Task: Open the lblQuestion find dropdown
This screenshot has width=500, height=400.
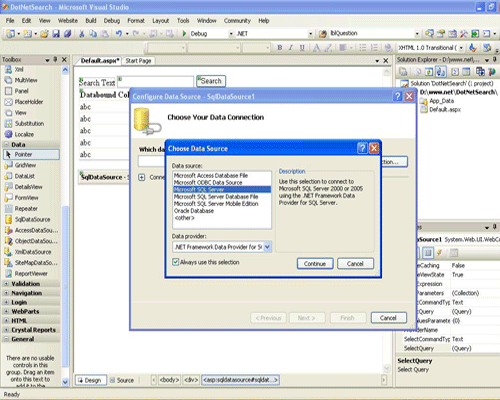Action: (x=417, y=34)
